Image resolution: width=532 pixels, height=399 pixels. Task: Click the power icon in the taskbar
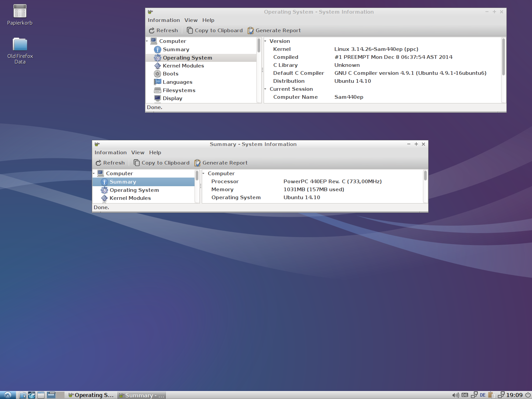pyautogui.click(x=528, y=395)
